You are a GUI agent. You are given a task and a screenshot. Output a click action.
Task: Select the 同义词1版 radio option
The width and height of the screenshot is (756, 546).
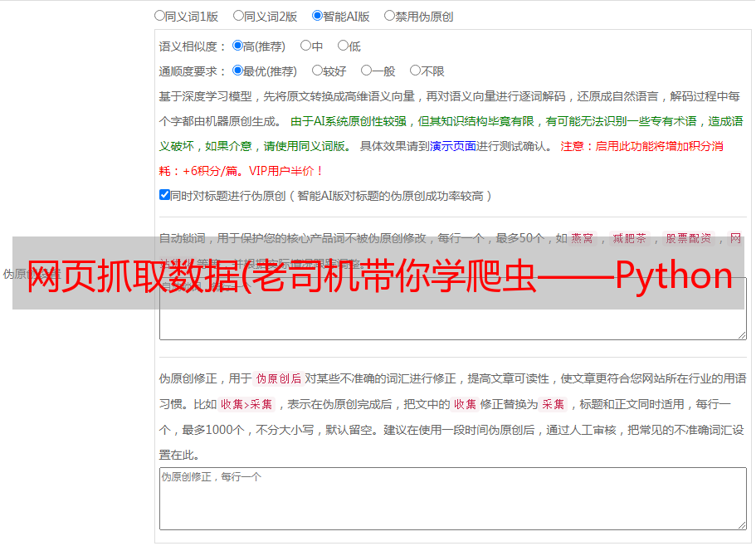click(159, 16)
